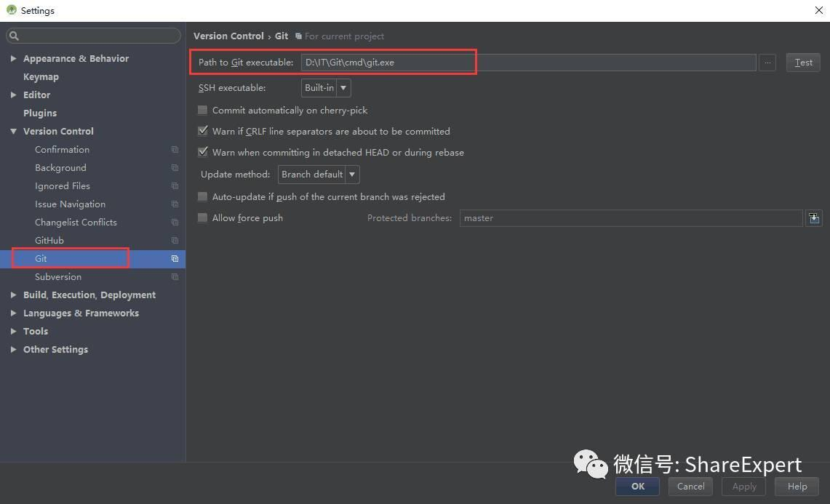Expand Other Settings section
The width and height of the screenshot is (830, 504).
tap(13, 349)
